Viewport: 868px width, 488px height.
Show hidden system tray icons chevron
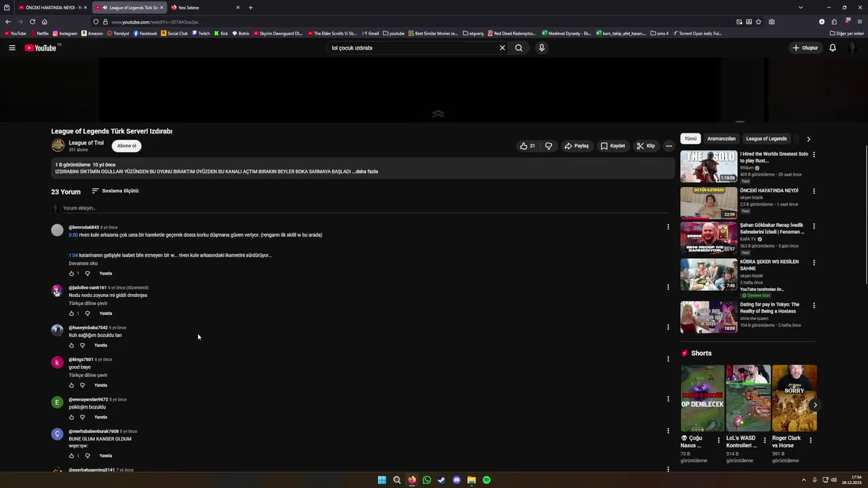[x=804, y=480]
